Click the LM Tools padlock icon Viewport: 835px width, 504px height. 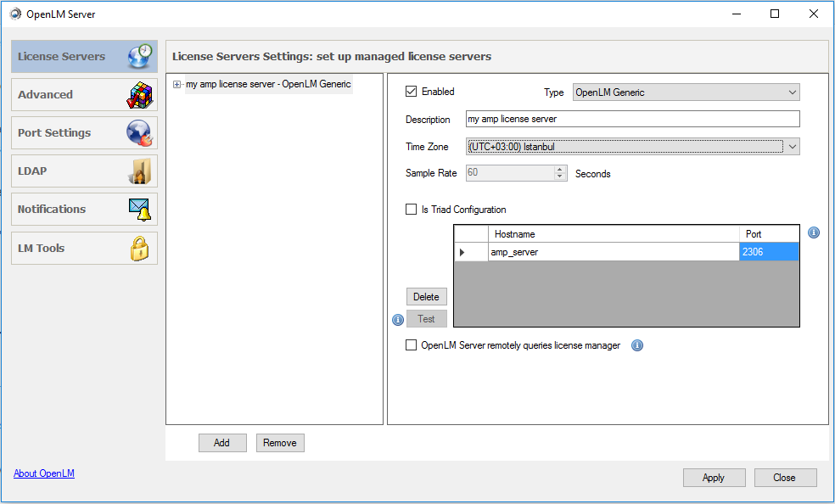(139, 249)
